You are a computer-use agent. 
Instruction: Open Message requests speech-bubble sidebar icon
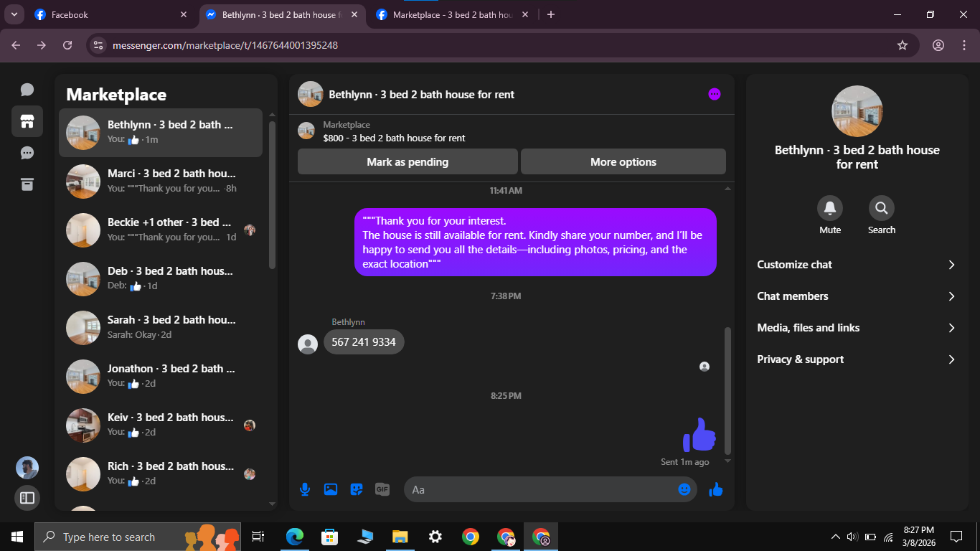tap(27, 153)
